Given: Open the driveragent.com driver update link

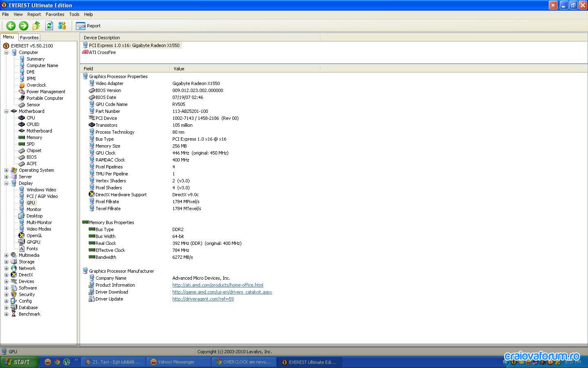Looking at the screenshot, I should (203, 299).
